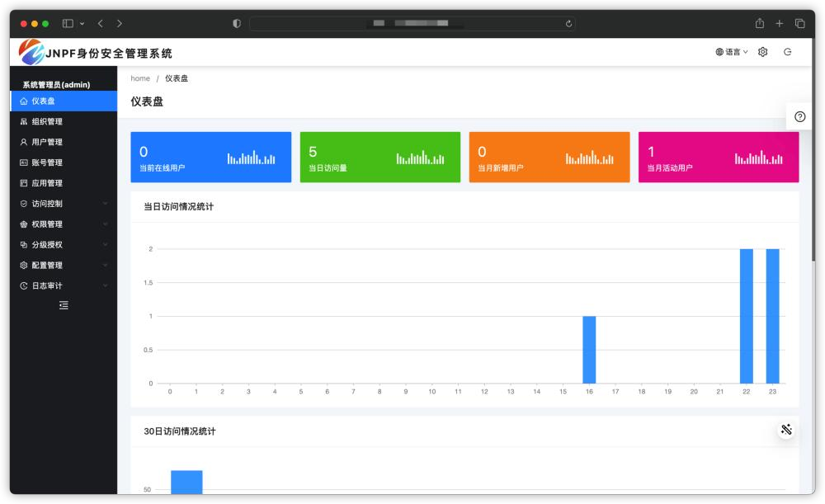Image resolution: width=825 pixels, height=504 pixels.
Task: Click the orange 当月新增用户 card
Action: point(549,158)
